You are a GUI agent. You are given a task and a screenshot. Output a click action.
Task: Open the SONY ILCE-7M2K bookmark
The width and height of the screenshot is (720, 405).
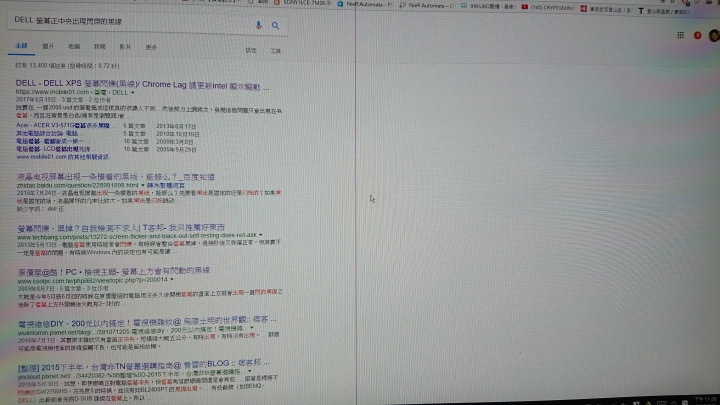(x=303, y=2)
